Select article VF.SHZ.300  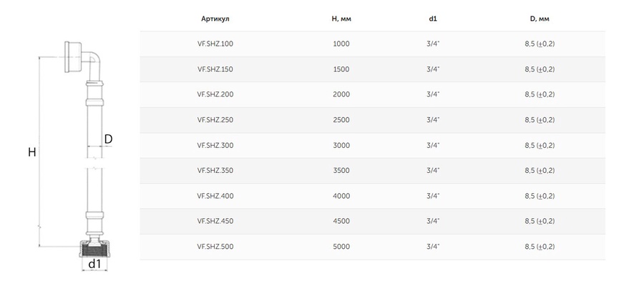[x=215, y=145]
